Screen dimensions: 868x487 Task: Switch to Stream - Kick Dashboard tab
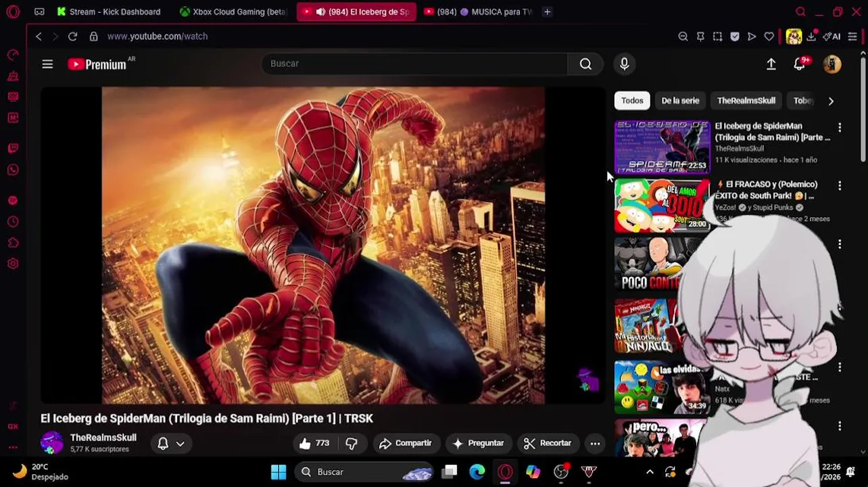pos(109,11)
